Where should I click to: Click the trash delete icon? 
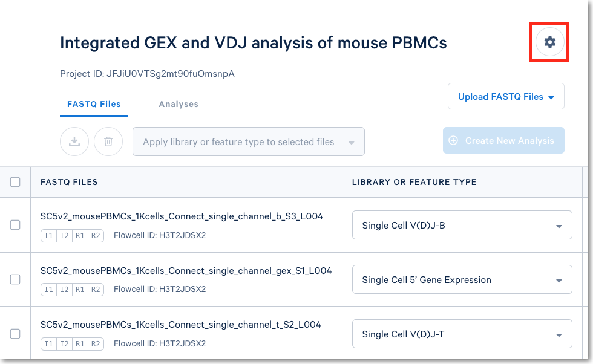pos(108,141)
